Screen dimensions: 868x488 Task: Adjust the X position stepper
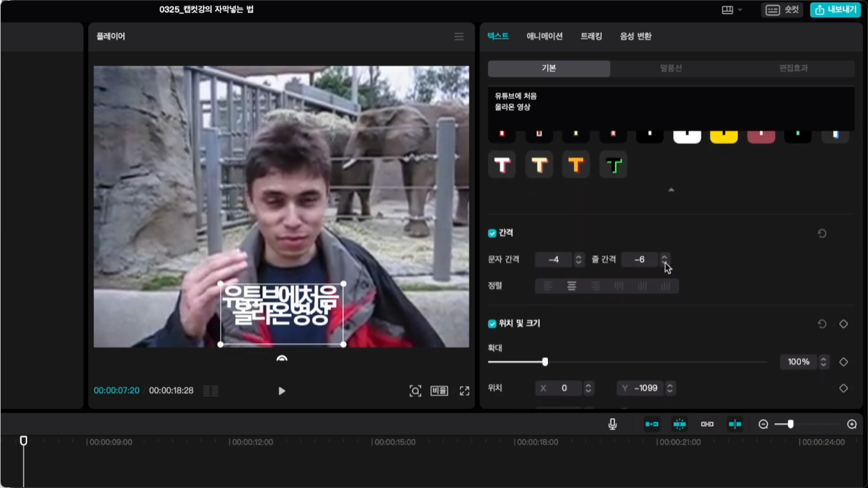(x=588, y=388)
